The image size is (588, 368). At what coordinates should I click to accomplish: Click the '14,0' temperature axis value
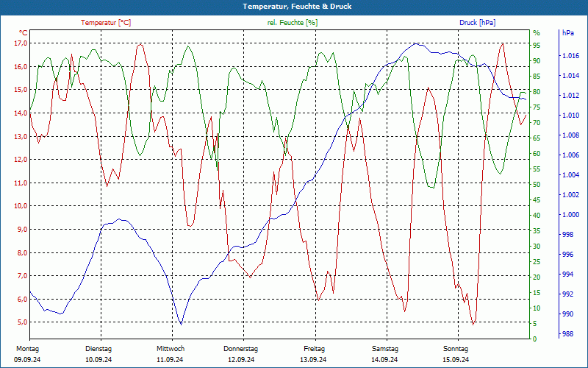pos(21,113)
